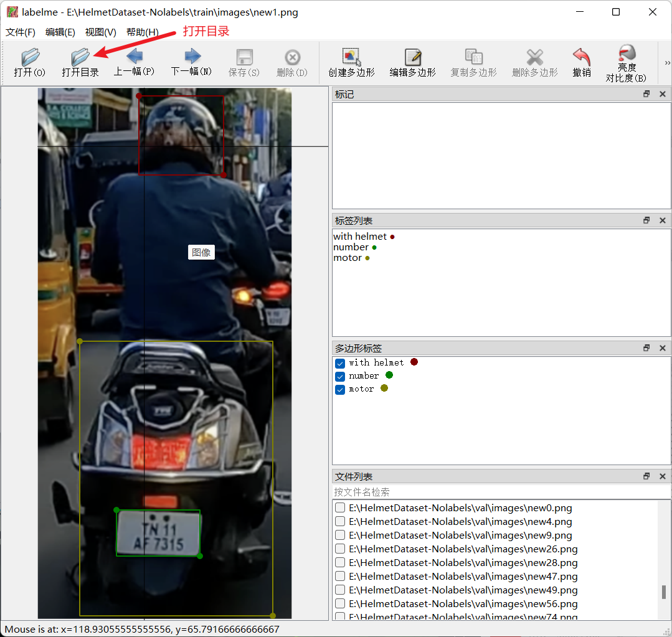Click olive swatch beside motor polygon
The image size is (672, 637).
pos(384,388)
